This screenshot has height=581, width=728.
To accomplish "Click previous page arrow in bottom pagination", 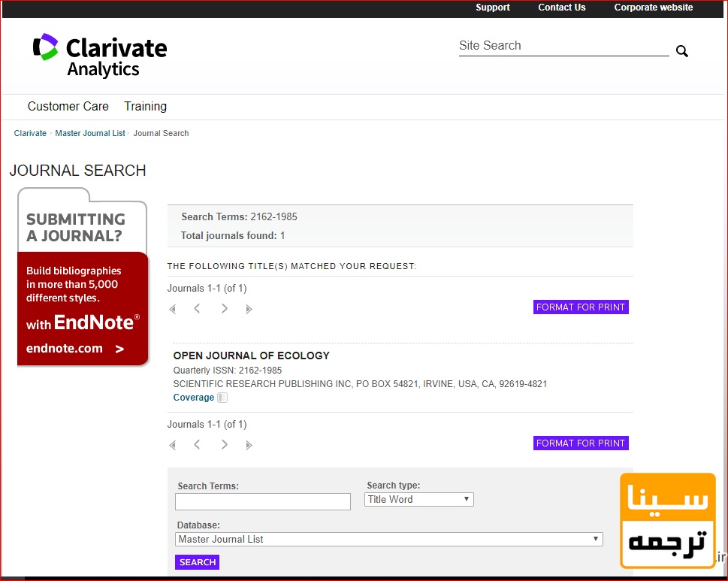I will pos(197,445).
